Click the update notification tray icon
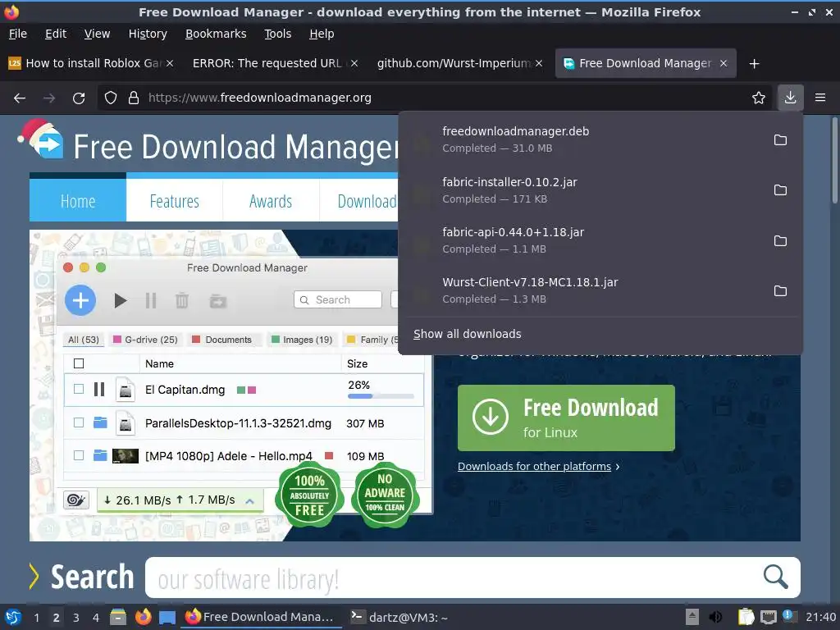This screenshot has height=630, width=840. [x=789, y=616]
